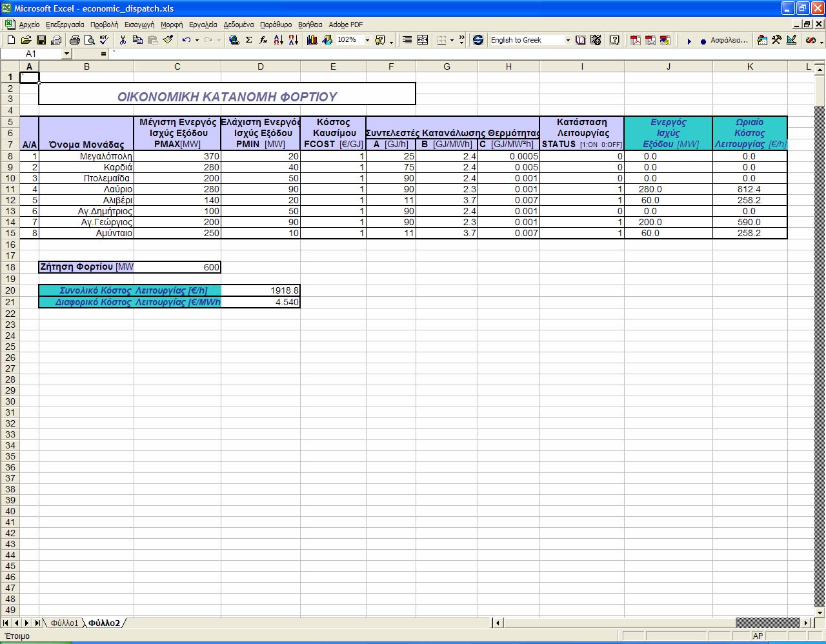Click the Print icon

click(74, 40)
